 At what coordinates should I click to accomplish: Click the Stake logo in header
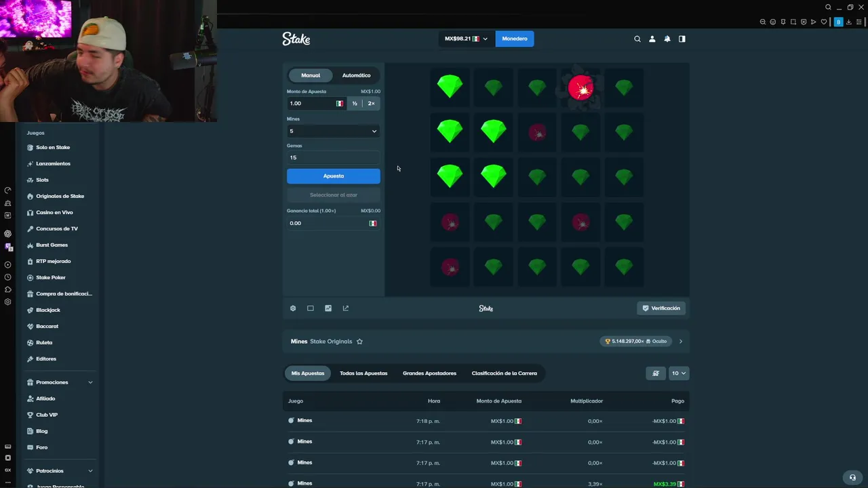tap(296, 39)
